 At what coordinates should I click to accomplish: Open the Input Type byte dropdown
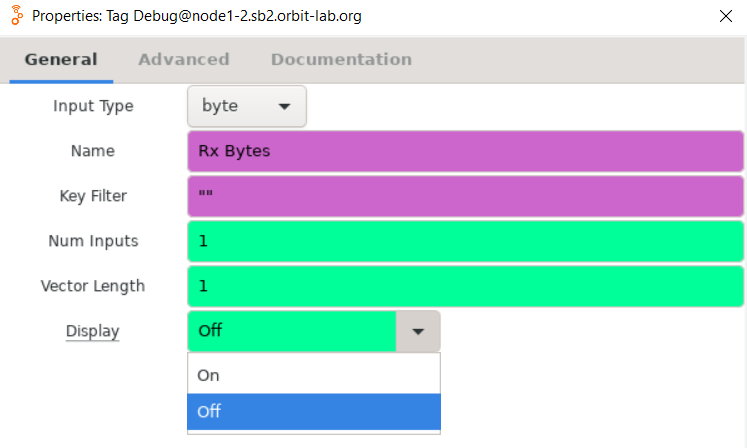[246, 106]
